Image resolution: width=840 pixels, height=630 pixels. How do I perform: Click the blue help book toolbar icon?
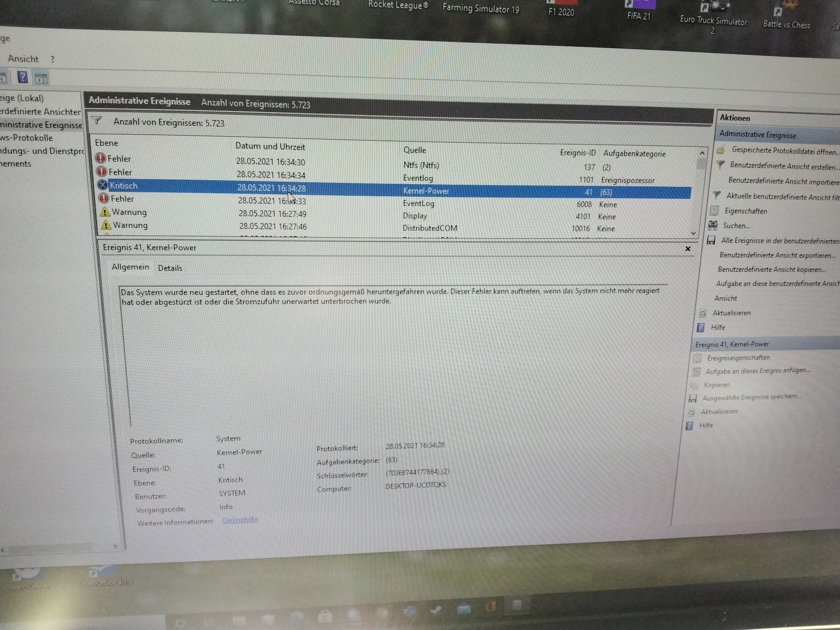pyautogui.click(x=22, y=77)
